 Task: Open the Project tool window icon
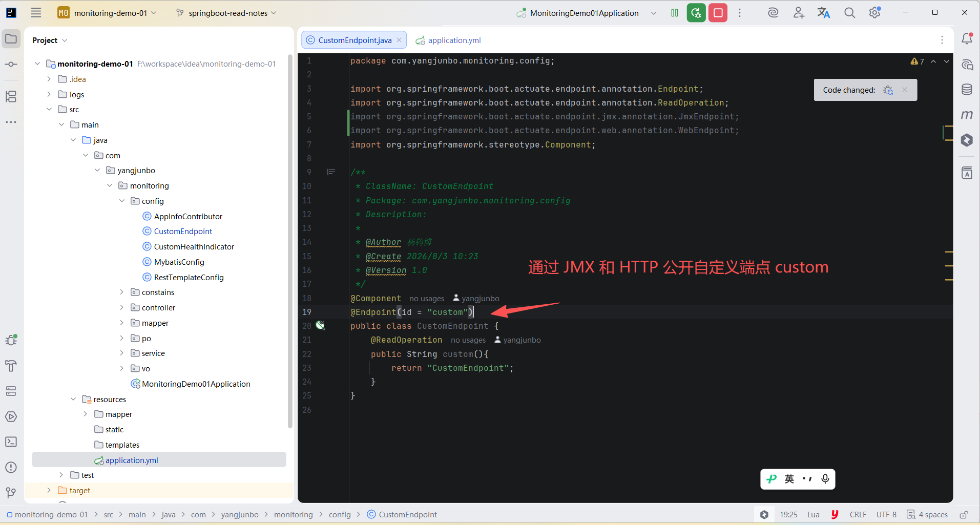click(x=11, y=39)
